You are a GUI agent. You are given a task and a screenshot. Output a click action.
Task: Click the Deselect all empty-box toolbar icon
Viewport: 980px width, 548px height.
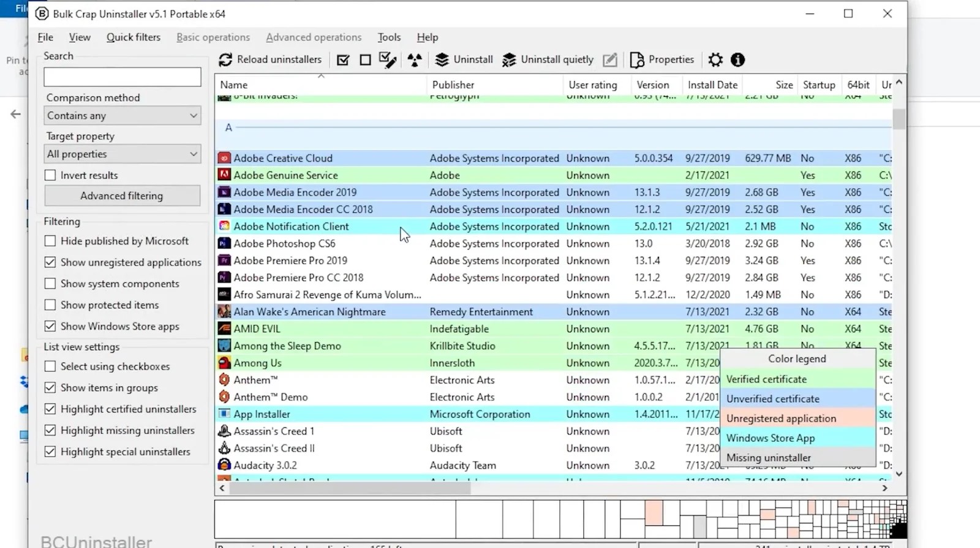click(x=365, y=59)
